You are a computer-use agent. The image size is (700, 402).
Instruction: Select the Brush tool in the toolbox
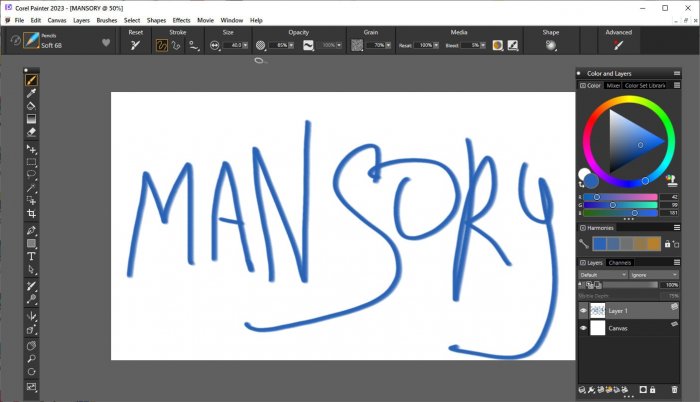[31, 80]
